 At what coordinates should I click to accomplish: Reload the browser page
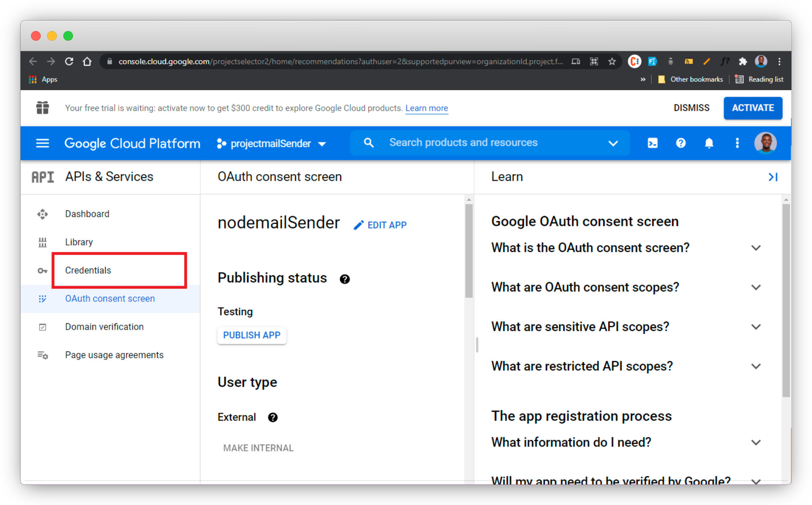pyautogui.click(x=69, y=61)
